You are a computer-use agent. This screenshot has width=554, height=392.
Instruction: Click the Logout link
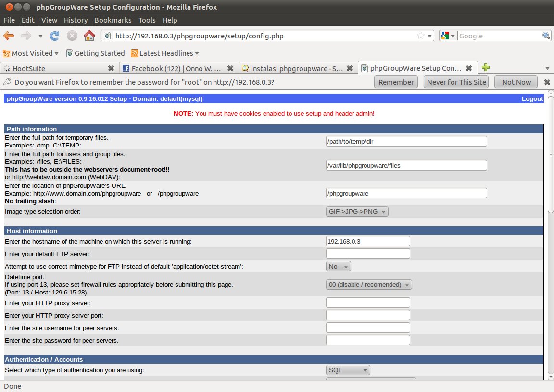(x=532, y=99)
